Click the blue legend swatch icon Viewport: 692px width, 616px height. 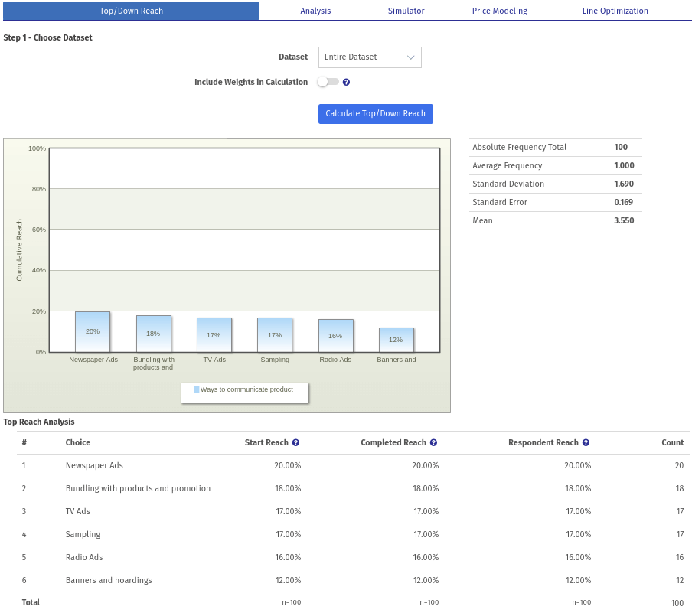click(197, 389)
